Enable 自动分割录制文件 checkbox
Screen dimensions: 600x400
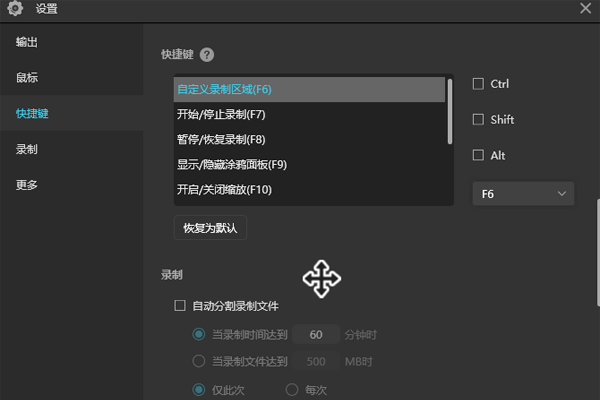180,306
